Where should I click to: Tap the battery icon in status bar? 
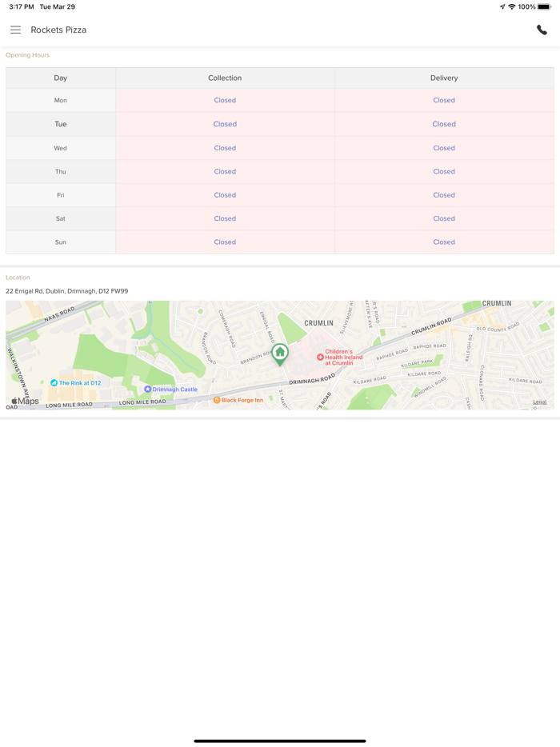(544, 6)
